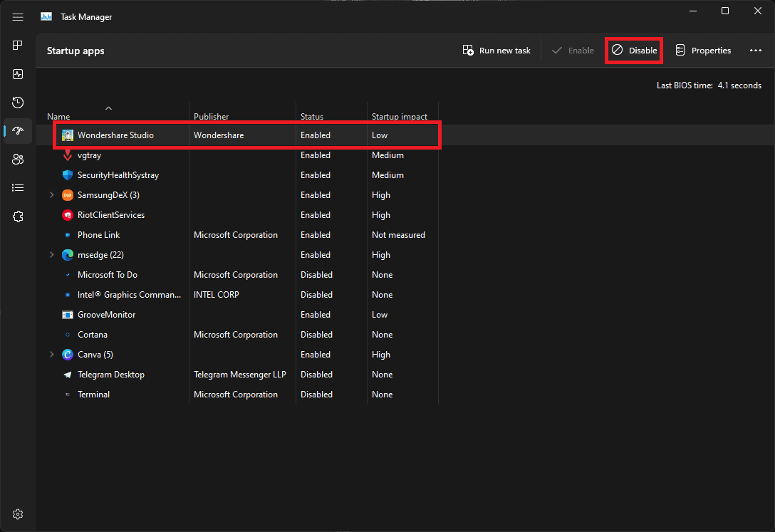Select the RiotClientServices startup entry
This screenshot has height=532, width=775.
(110, 215)
